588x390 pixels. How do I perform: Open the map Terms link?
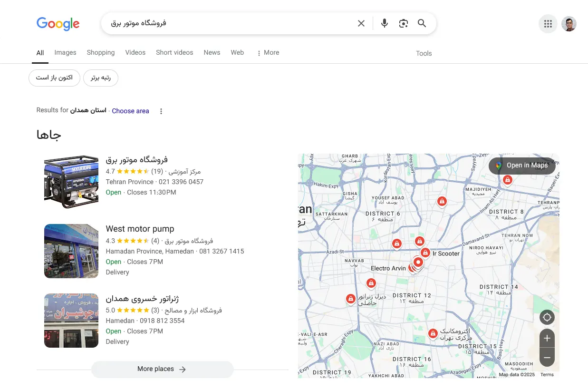click(x=547, y=375)
